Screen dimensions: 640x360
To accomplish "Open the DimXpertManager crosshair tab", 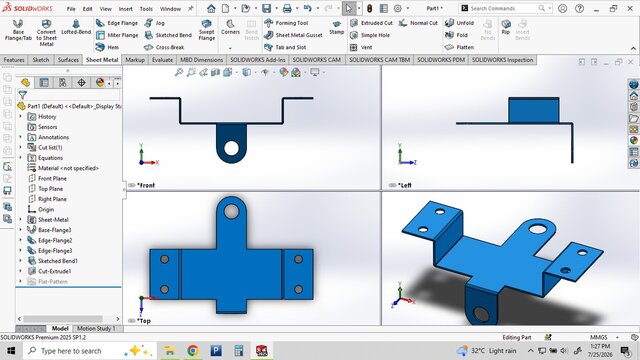I will 81,82.
